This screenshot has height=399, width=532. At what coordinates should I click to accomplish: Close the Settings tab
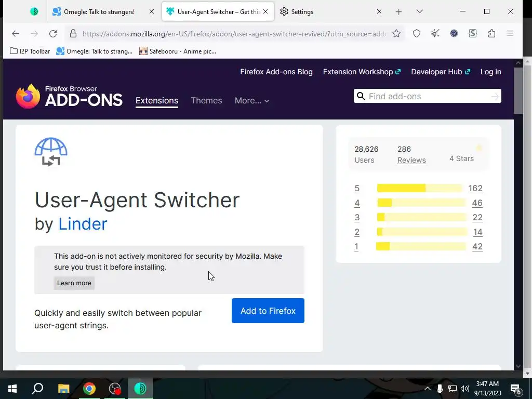(x=379, y=11)
